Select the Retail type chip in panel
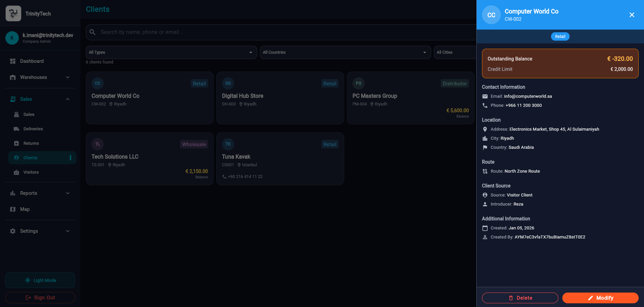The width and height of the screenshot is (644, 307). point(560,37)
